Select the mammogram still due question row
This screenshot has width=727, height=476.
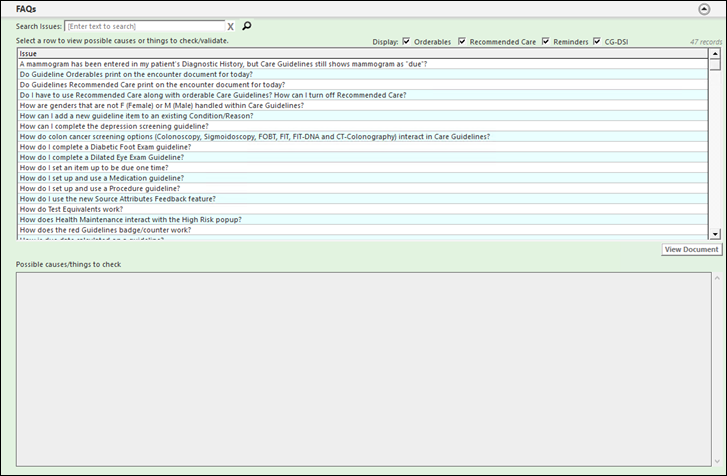(224, 64)
